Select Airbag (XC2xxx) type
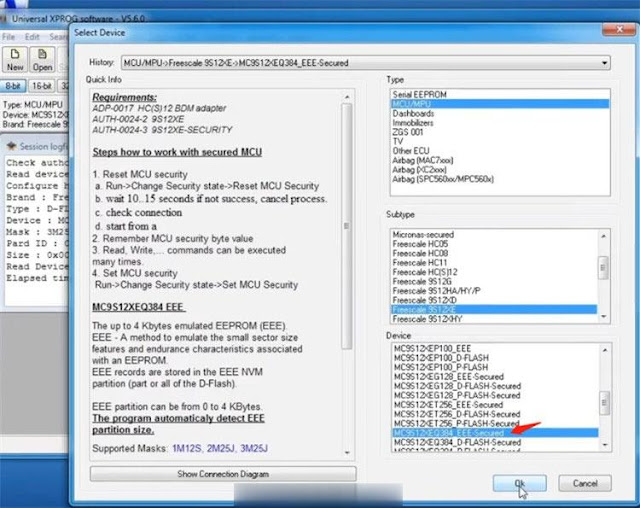The height and width of the screenshot is (508, 640). pyautogui.click(x=500, y=170)
